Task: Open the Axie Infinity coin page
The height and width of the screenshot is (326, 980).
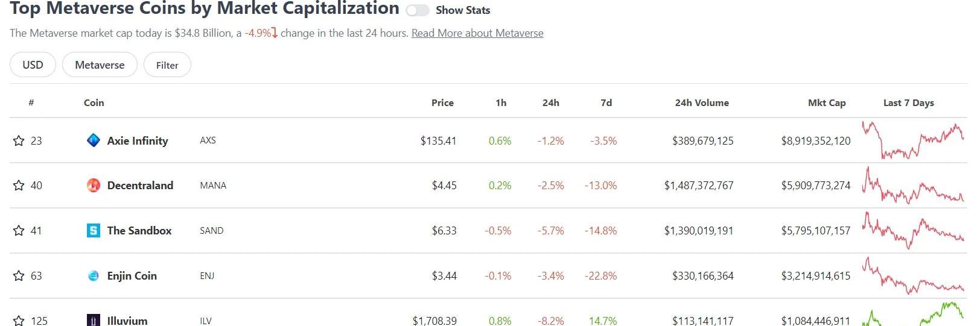Action: pos(138,141)
